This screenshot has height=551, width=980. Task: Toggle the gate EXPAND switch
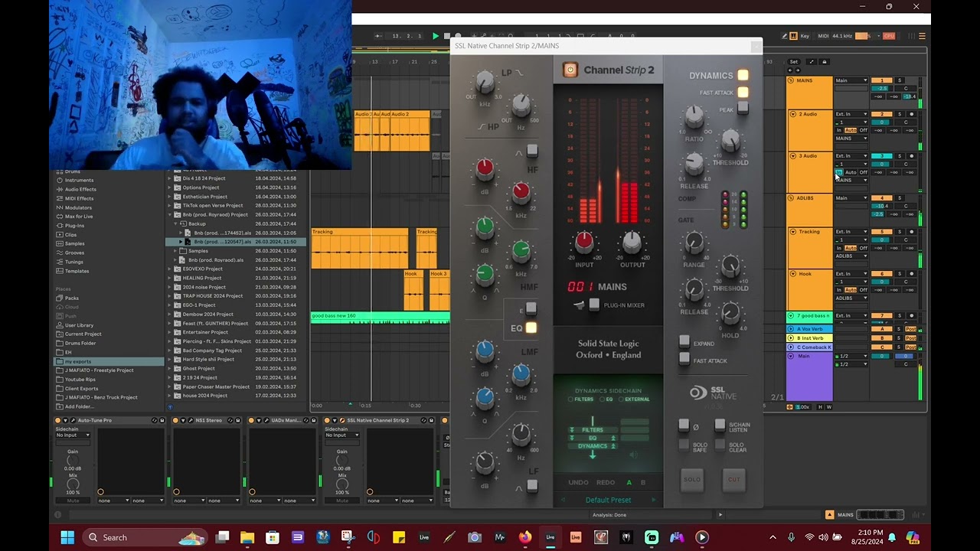[684, 342]
